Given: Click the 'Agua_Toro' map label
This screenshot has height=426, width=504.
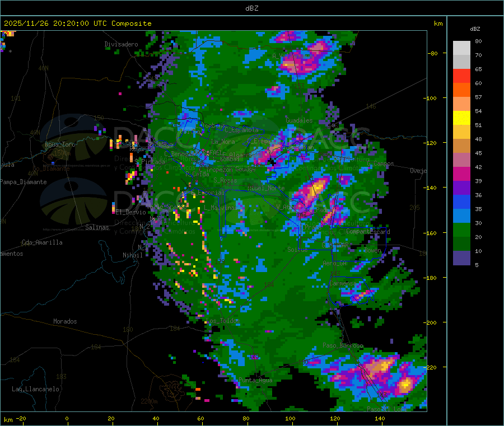Looking at the screenshot, I should tap(60, 144).
